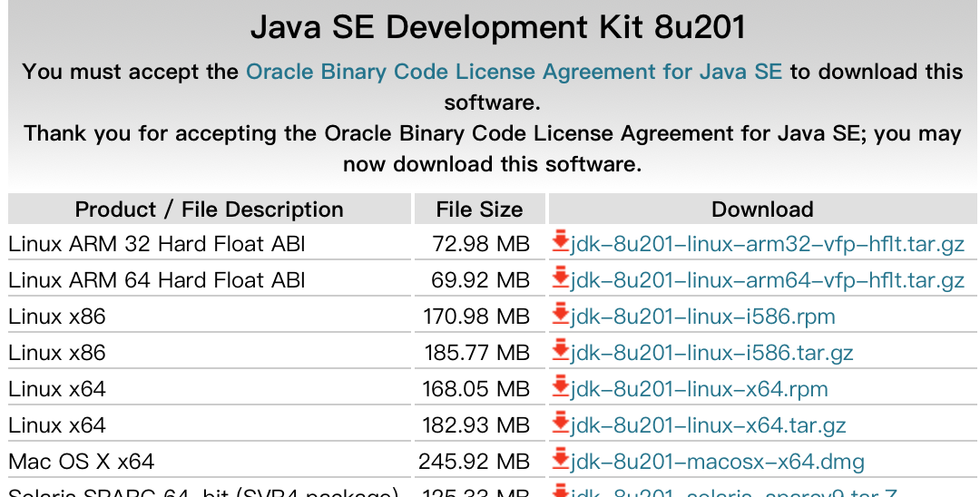Image resolution: width=980 pixels, height=497 pixels.
Task: Download jdk-8u201-linux-arm64-vfp-hflt.tar.gz file link
Action: click(x=768, y=280)
